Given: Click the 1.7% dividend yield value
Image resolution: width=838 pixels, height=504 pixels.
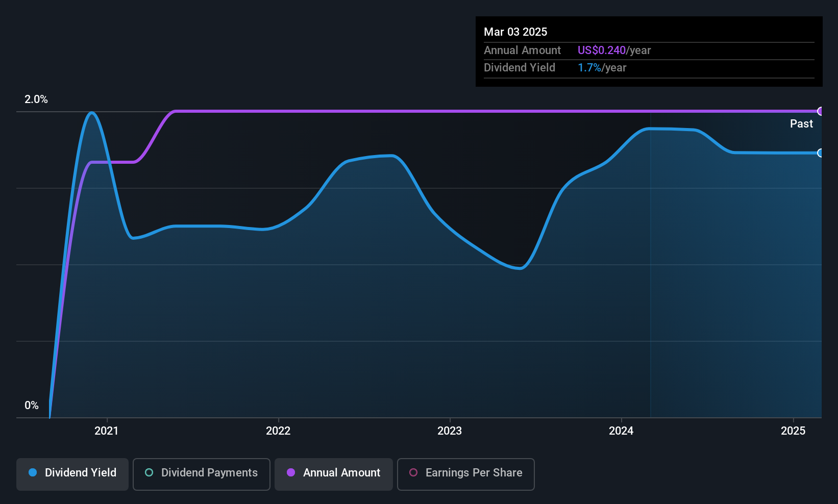Looking at the screenshot, I should point(589,67).
